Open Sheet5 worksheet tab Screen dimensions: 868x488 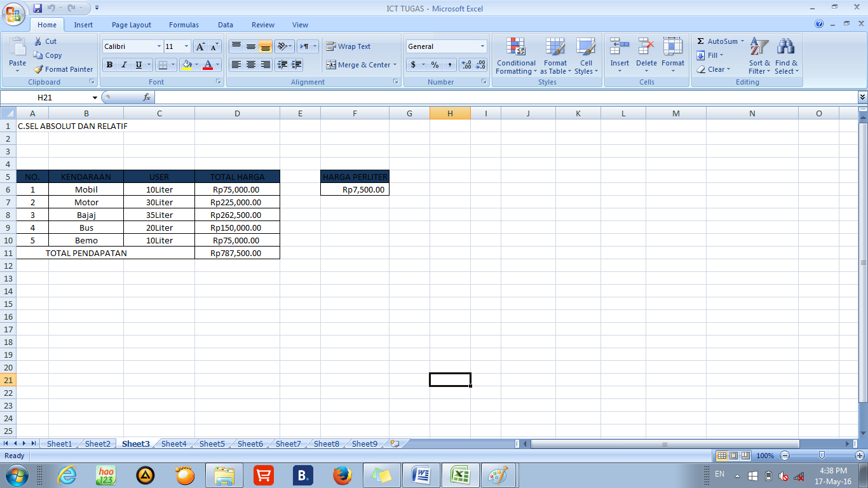(x=212, y=444)
